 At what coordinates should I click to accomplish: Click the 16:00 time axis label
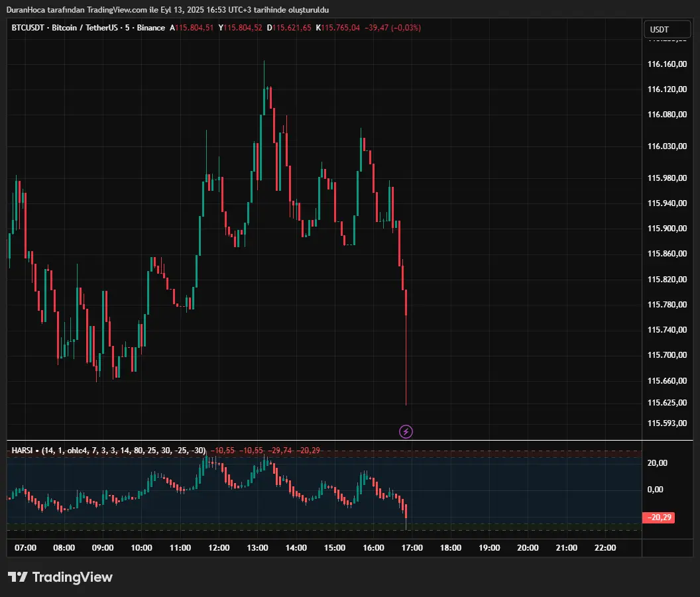373,547
